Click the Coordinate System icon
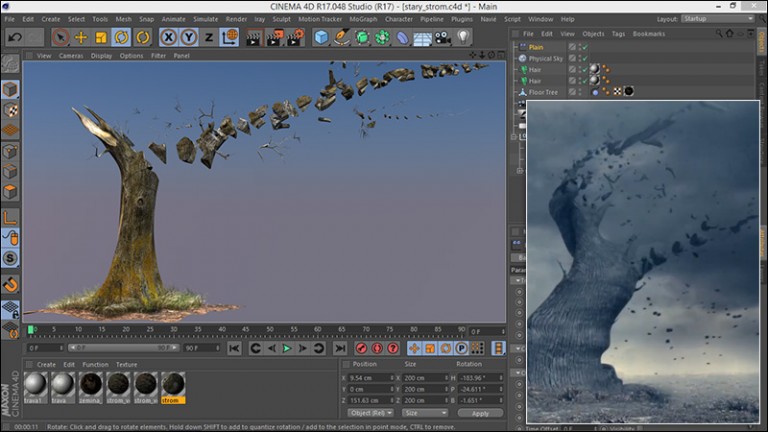The image size is (768, 432). pos(229,37)
